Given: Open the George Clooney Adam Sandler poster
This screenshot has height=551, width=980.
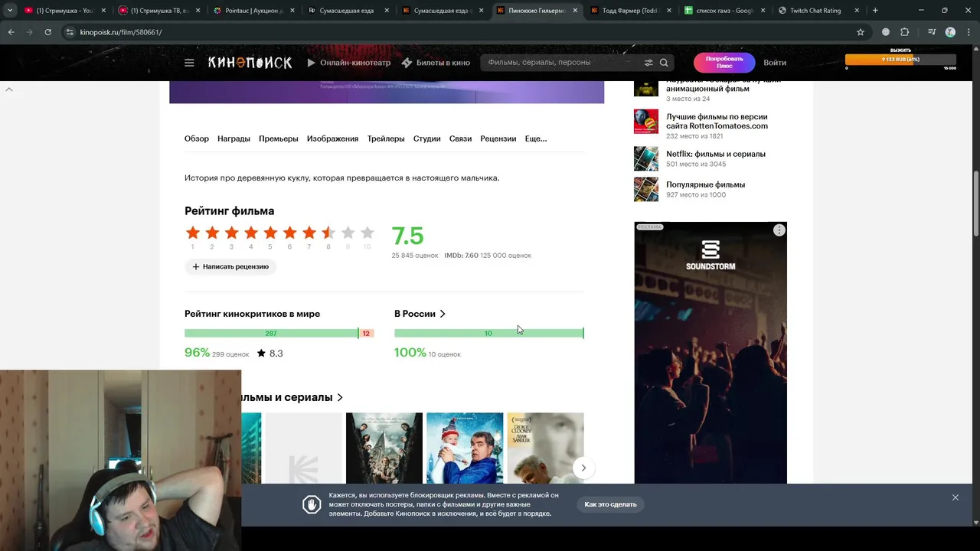Looking at the screenshot, I should (x=545, y=448).
